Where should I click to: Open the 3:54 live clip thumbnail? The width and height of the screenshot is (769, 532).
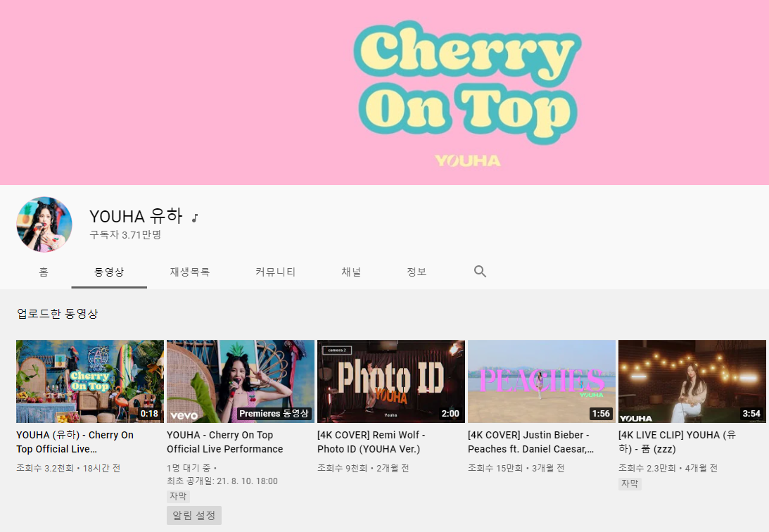pos(692,381)
